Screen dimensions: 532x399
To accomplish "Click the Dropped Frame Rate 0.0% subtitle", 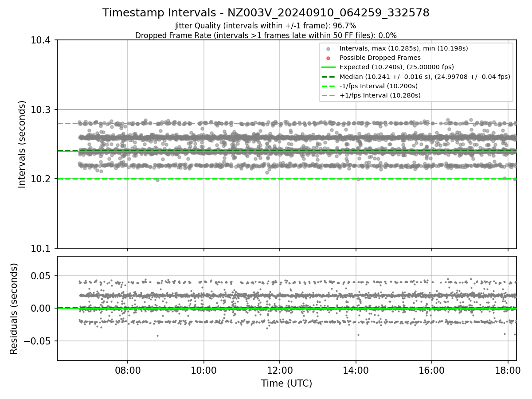I will point(266,35).
